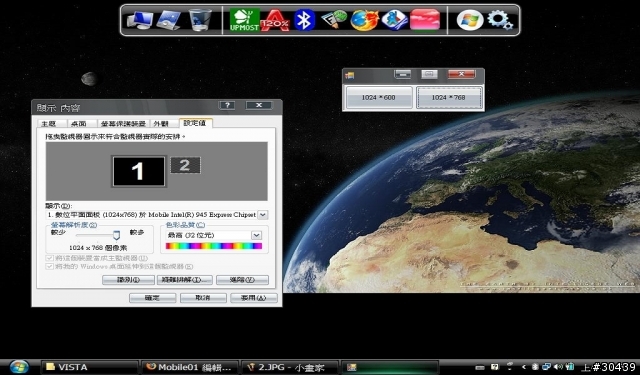Screen dimensions: 640x375
Task: Click the 取消 cancel button
Action: [203, 298]
